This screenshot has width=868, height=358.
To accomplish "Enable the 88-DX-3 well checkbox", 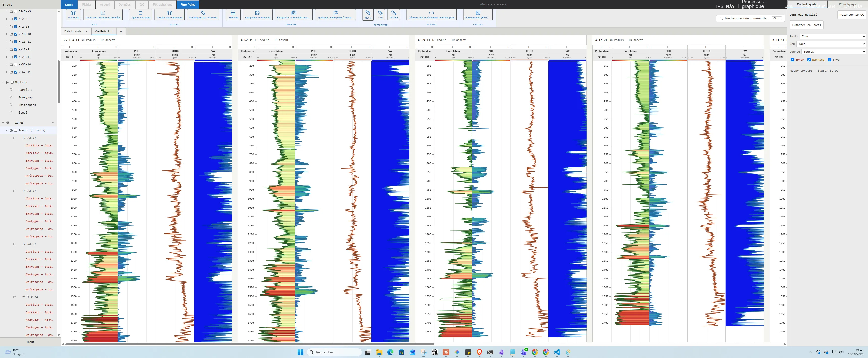I will point(15,11).
